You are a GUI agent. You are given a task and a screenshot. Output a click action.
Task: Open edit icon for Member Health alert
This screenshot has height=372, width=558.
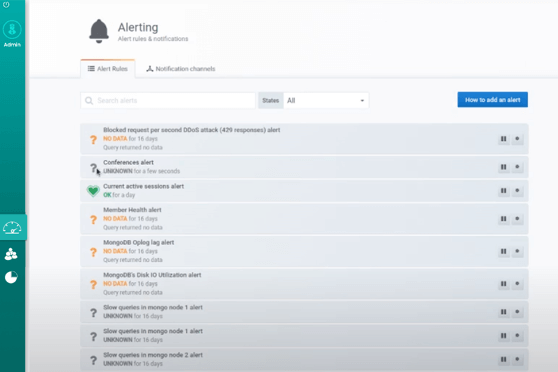click(517, 219)
